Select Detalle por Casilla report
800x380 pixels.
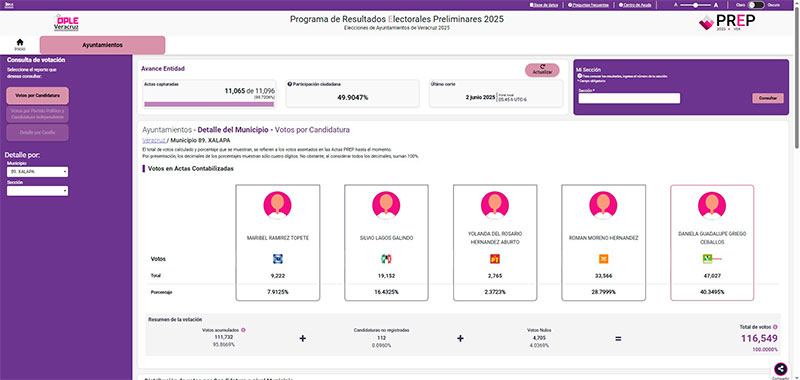tap(37, 133)
